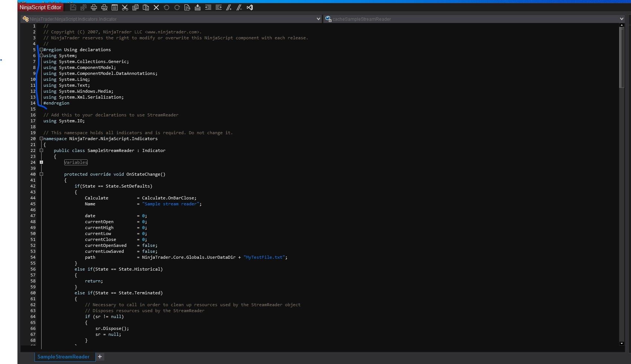Undo the last edit
The height and width of the screenshot is (364, 631).
pyautogui.click(x=167, y=7)
